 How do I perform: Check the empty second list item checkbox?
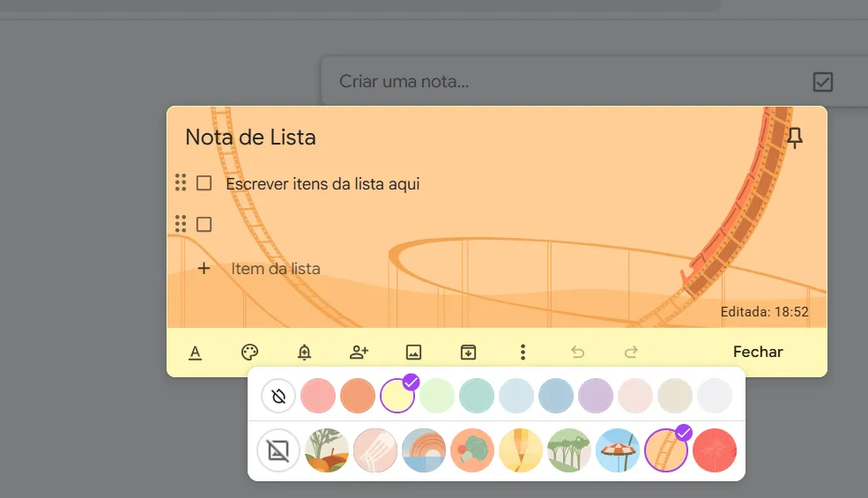(204, 224)
